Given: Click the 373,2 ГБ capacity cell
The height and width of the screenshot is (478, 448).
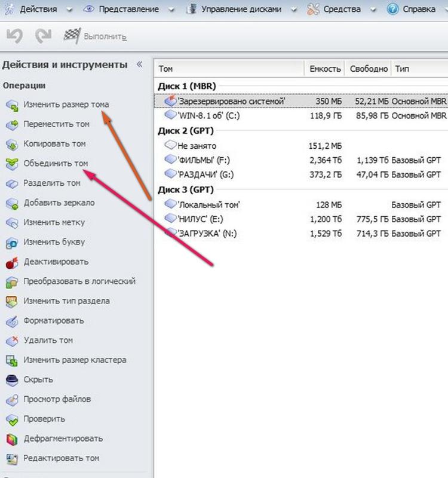Looking at the screenshot, I should (326, 174).
